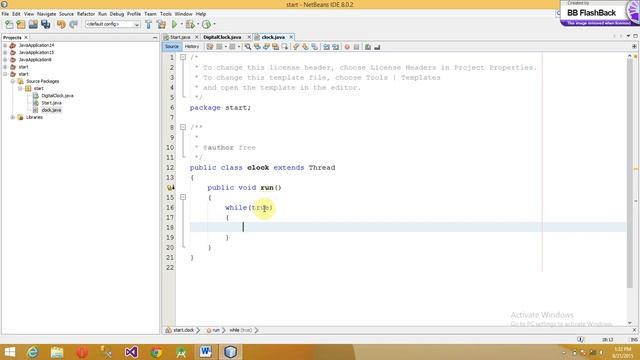
Task: Click the Last Edit editor toolbar icon
Action: point(210,47)
